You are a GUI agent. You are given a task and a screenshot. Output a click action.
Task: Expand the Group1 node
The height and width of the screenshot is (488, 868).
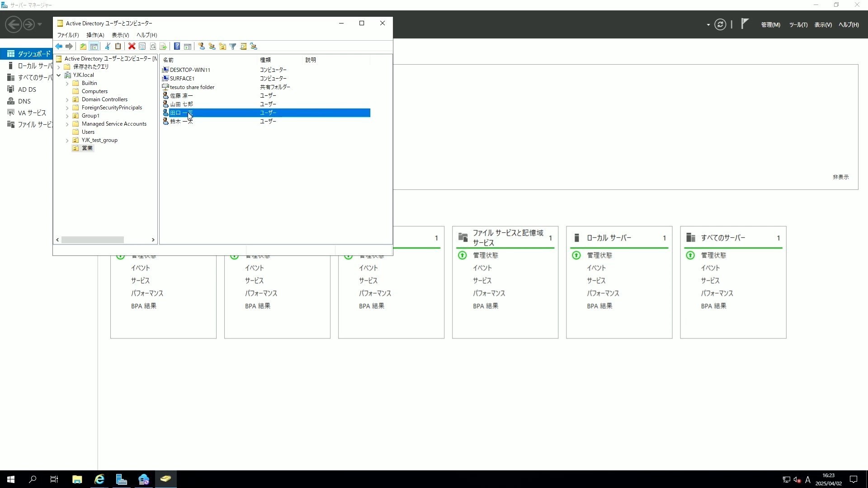(x=67, y=116)
